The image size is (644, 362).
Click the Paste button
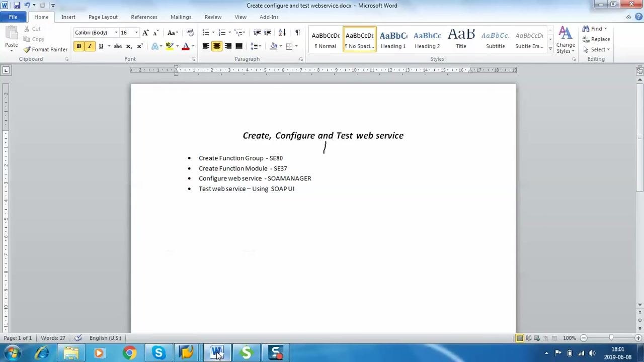[11, 39]
